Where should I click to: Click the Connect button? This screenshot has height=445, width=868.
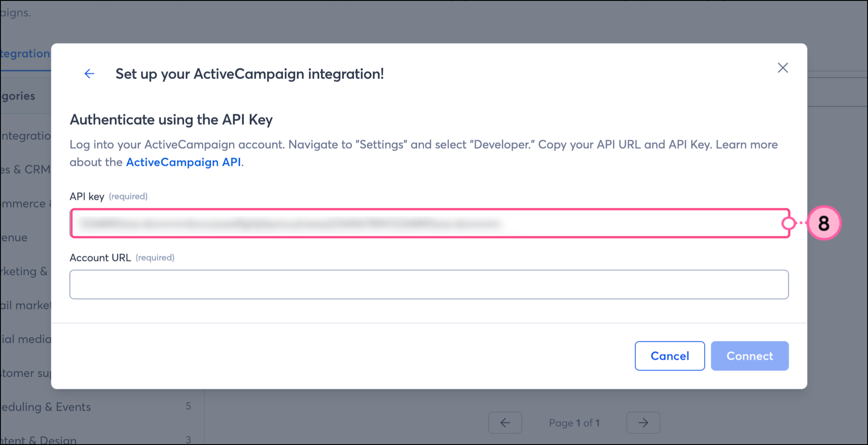click(749, 356)
